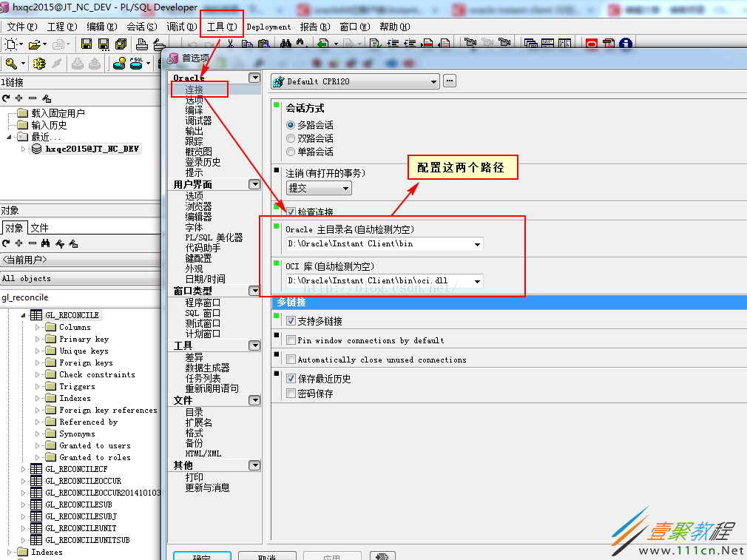747x560 pixels.
Task: Click the Find binoculars icon in main toolbar
Action: pyautogui.click(x=285, y=44)
